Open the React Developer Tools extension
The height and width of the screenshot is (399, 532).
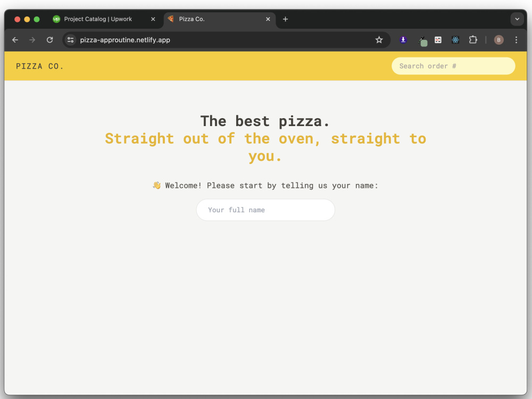(455, 40)
